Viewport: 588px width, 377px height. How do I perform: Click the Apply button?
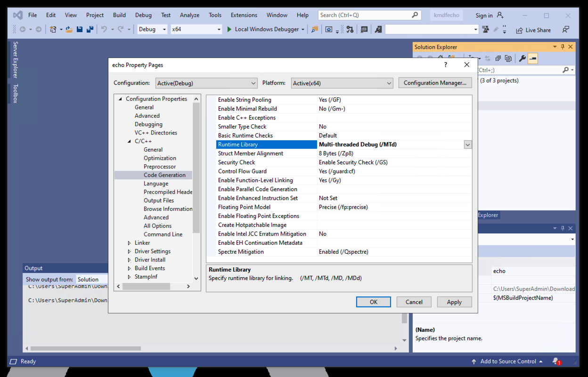tap(454, 302)
